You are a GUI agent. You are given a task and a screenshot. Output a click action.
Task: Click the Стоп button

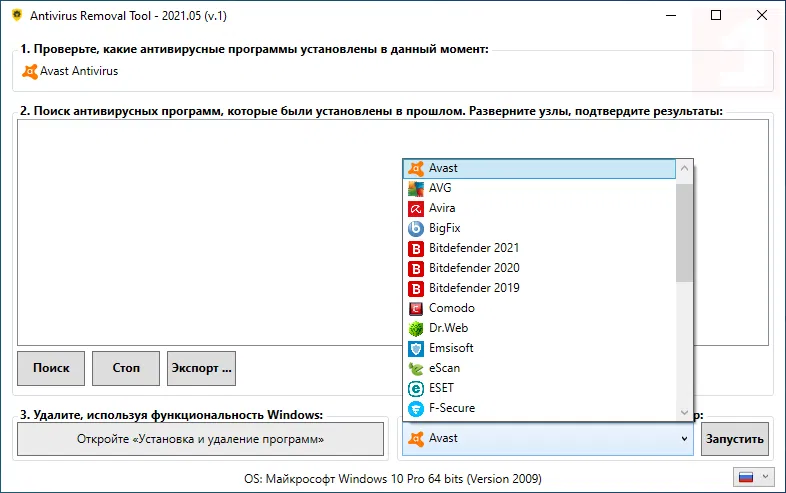(126, 368)
